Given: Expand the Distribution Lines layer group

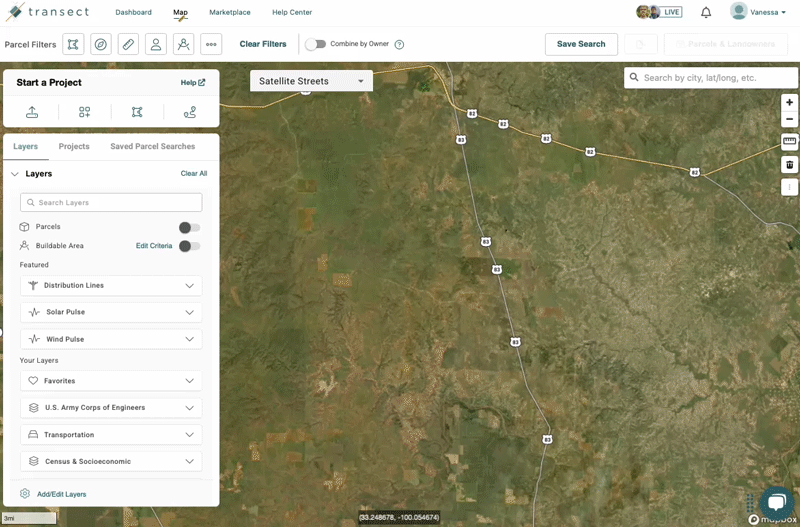Looking at the screenshot, I should (111, 286).
